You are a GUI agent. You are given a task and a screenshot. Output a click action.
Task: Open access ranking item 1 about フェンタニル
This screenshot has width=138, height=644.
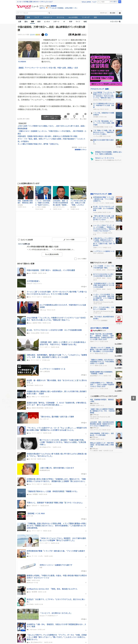[104, 95]
